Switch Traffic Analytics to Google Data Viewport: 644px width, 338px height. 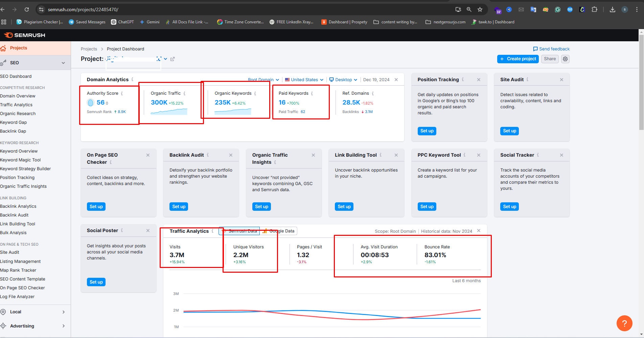pos(278,231)
